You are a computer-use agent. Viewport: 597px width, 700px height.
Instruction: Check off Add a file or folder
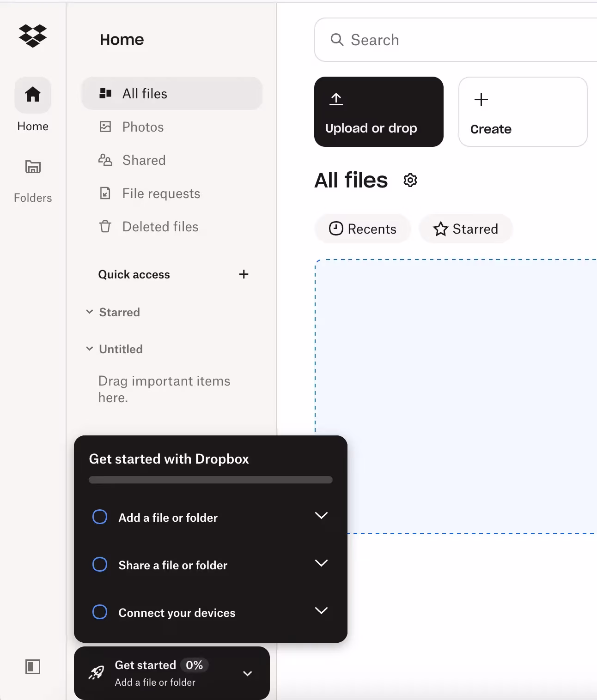click(99, 517)
